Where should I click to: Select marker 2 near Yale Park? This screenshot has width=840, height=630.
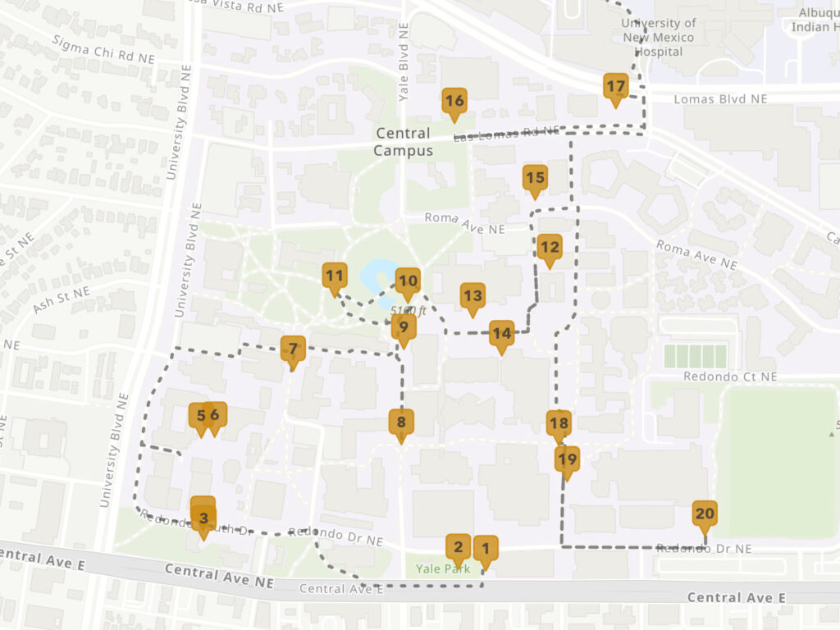click(x=458, y=547)
